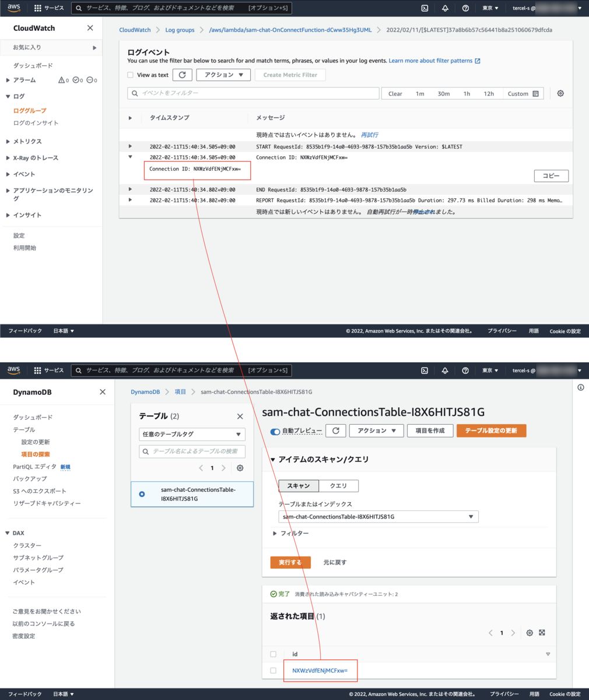589x700 pixels.
Task: Open log events settings gear in CloudWatch
Action: pyautogui.click(x=560, y=93)
